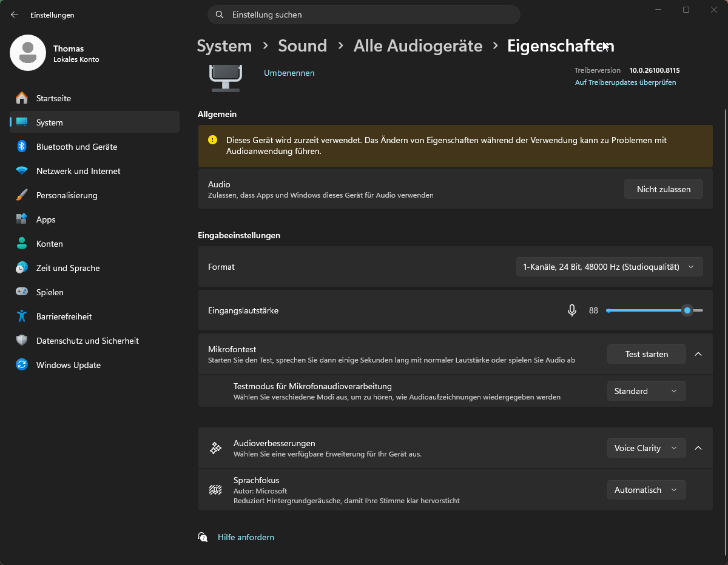Change Sprachfokus Automatisch dropdown

pos(646,490)
